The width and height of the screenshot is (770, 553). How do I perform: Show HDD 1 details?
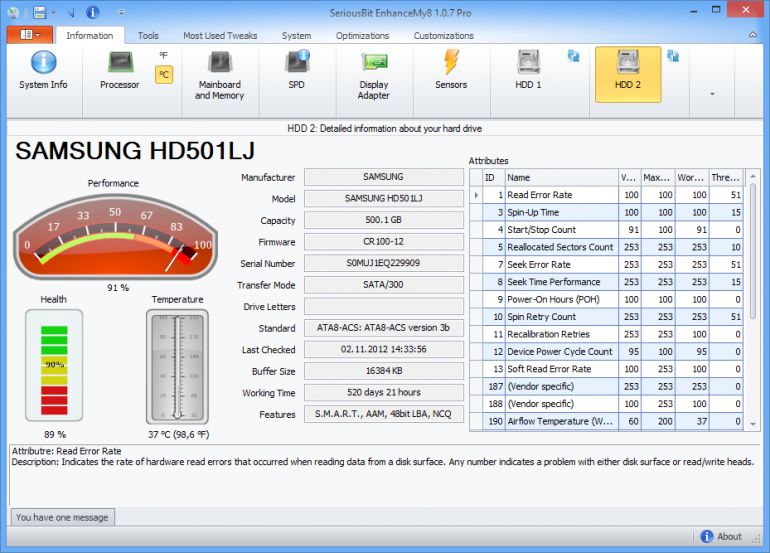[x=528, y=72]
